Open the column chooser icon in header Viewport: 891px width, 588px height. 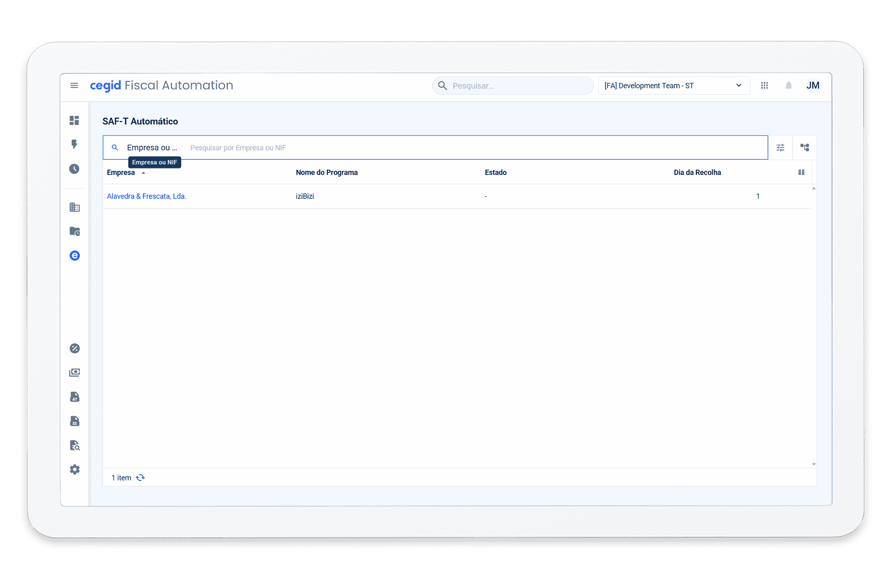point(801,173)
